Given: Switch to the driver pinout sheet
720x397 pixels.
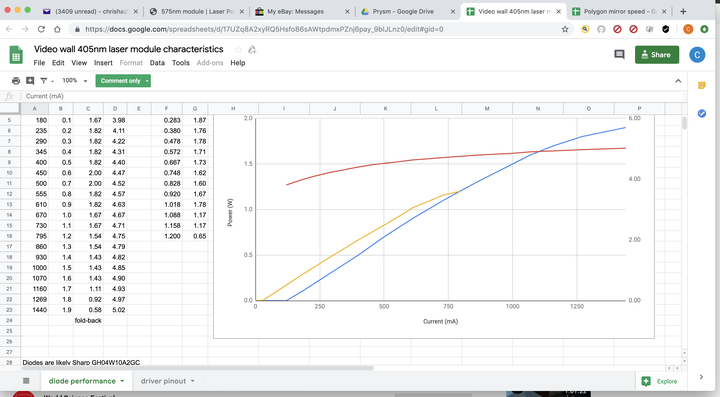Looking at the screenshot, I should 163,381.
